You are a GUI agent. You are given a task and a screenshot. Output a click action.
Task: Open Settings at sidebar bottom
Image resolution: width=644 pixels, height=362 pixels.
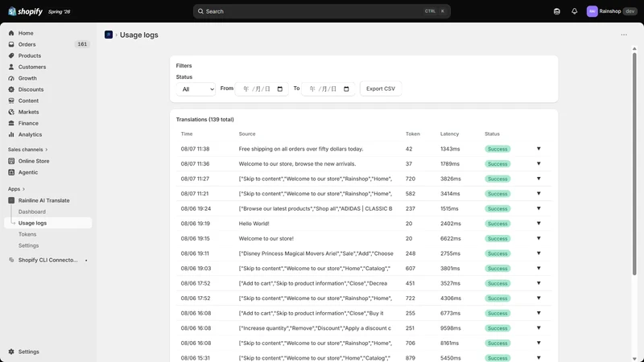pos(29,352)
